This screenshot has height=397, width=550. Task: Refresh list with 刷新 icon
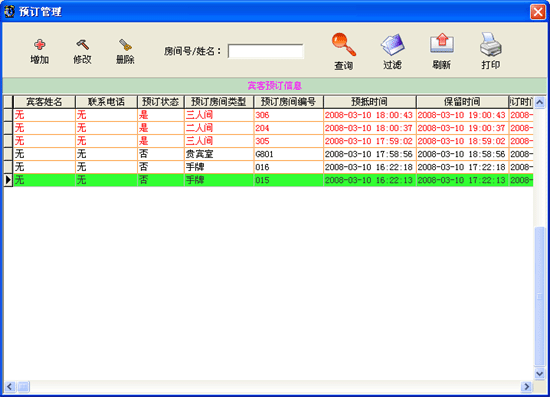pos(442,44)
